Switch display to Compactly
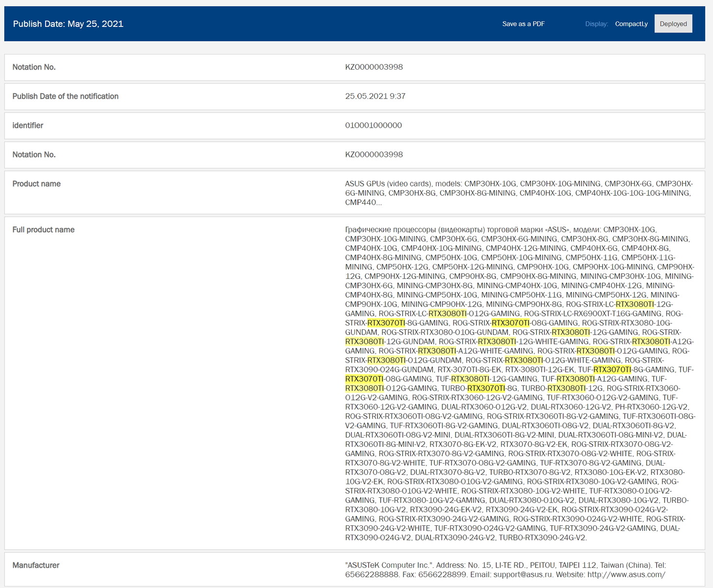The width and height of the screenshot is (713, 588). [631, 24]
